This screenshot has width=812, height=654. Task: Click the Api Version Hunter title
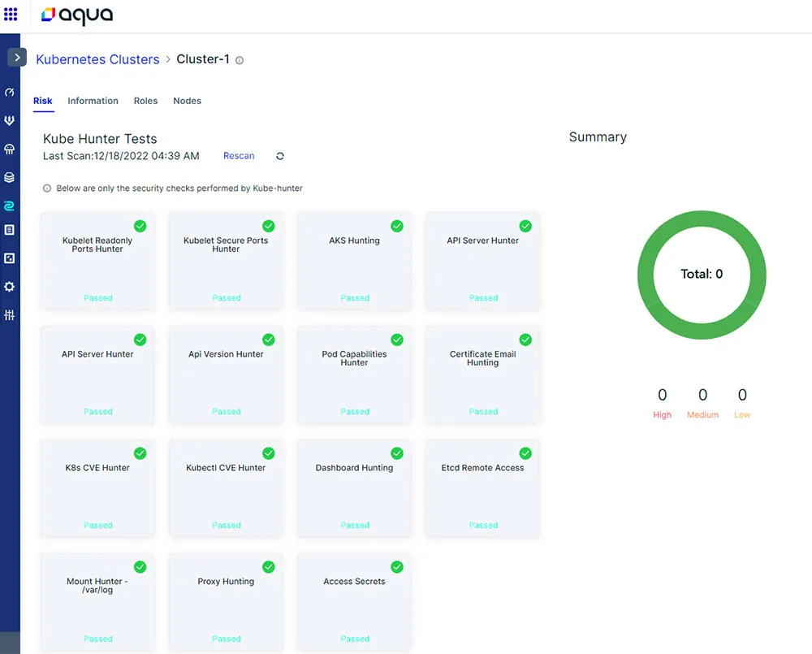226,354
